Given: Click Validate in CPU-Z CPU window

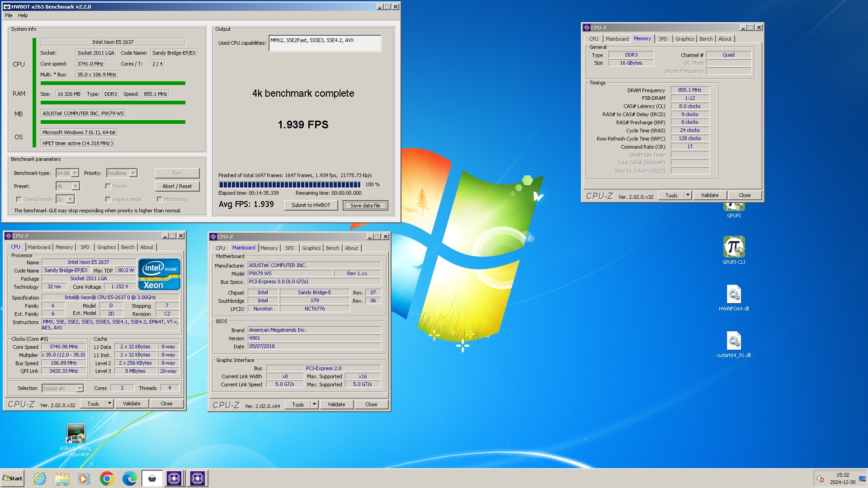Looking at the screenshot, I should pos(132,404).
